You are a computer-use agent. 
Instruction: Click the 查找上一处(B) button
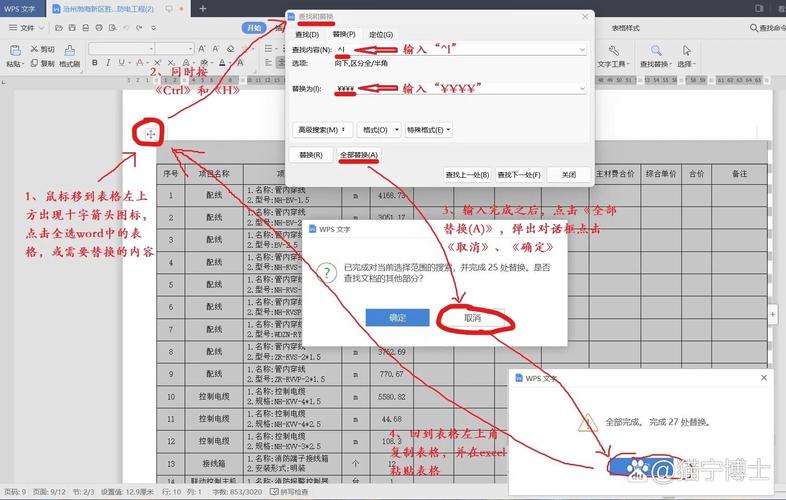click(467, 175)
